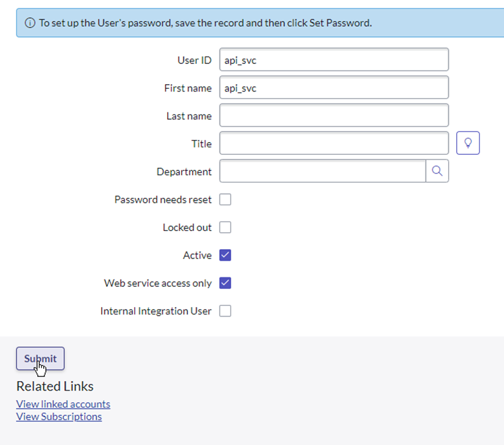The image size is (504, 445).
Task: Click the Department reference field
Action: pos(322,171)
